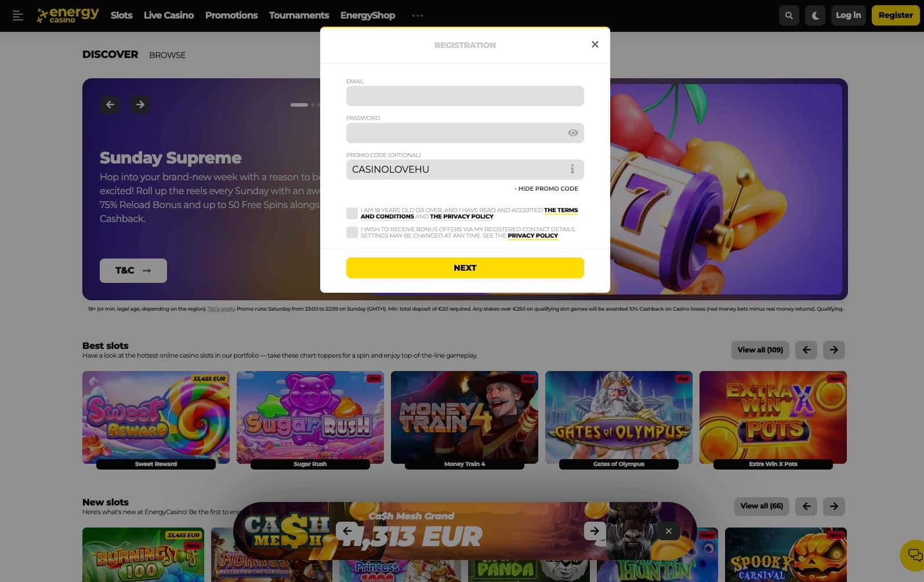This screenshot has width=924, height=582.
Task: Open Tournaments menu item
Action: (x=299, y=15)
